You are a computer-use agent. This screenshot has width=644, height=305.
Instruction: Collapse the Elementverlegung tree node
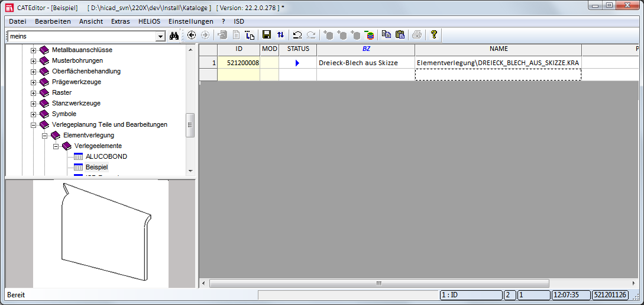[45, 136]
